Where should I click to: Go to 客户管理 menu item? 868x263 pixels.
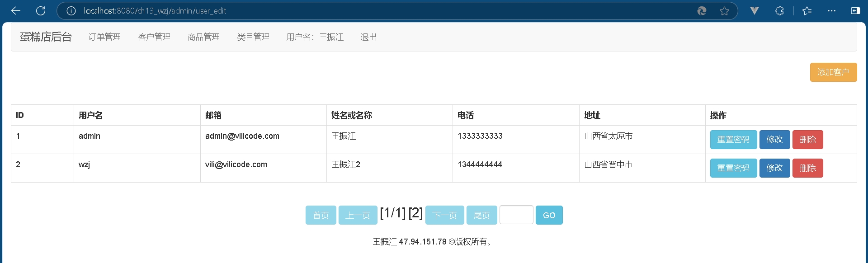(x=154, y=37)
